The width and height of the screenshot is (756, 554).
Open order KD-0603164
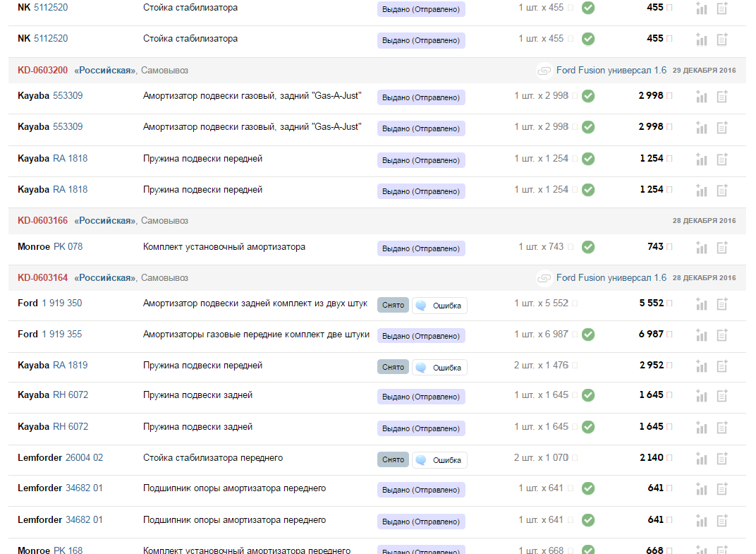42,278
